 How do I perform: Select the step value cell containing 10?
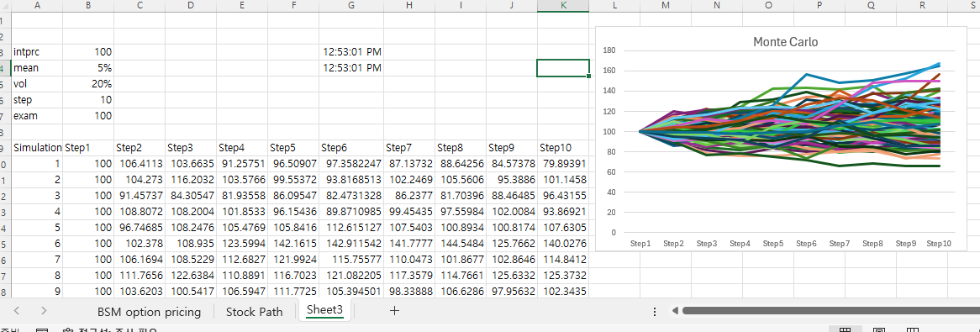[x=88, y=100]
